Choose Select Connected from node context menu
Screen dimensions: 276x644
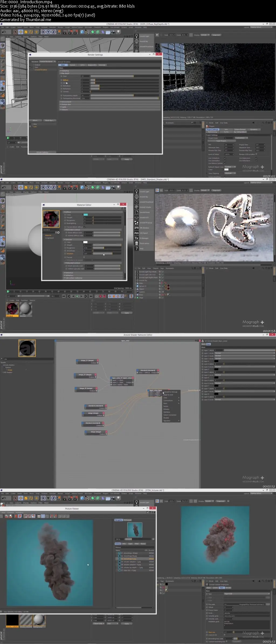point(170,415)
